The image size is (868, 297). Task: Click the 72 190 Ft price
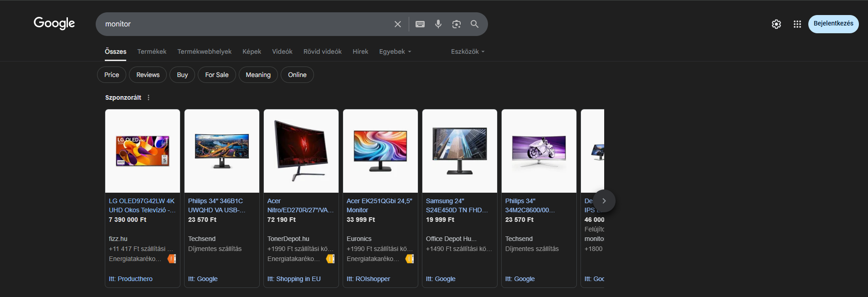[x=282, y=220]
